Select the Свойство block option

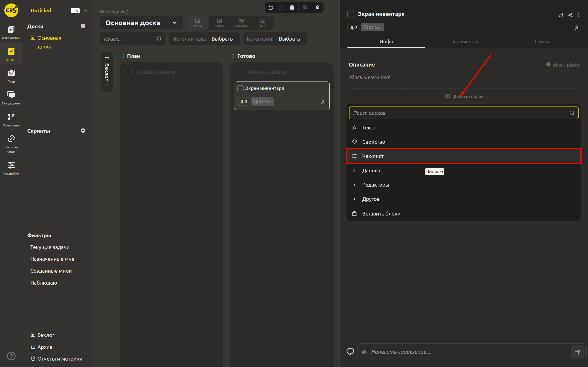463,142
